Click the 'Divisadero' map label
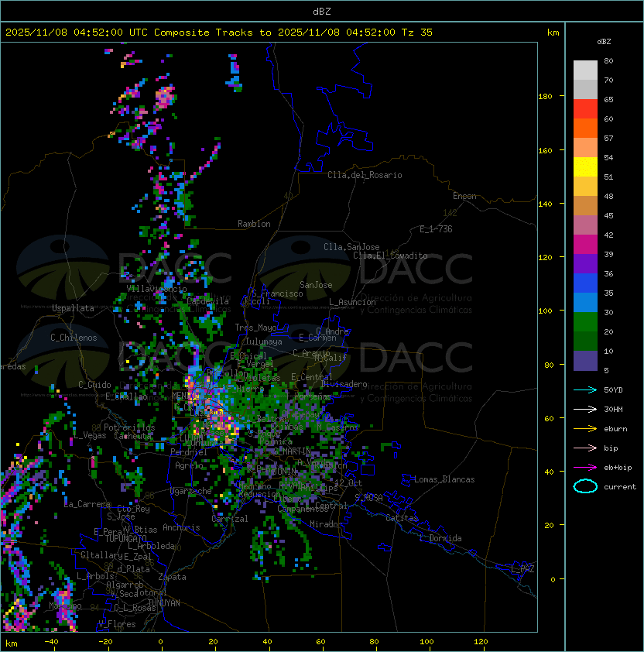The height and width of the screenshot is (652, 644). click(344, 384)
